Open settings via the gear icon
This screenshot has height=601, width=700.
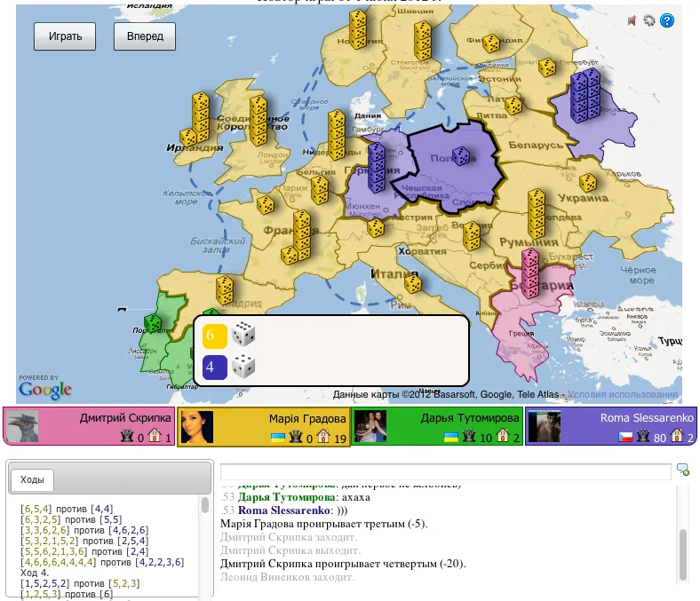[x=649, y=21]
